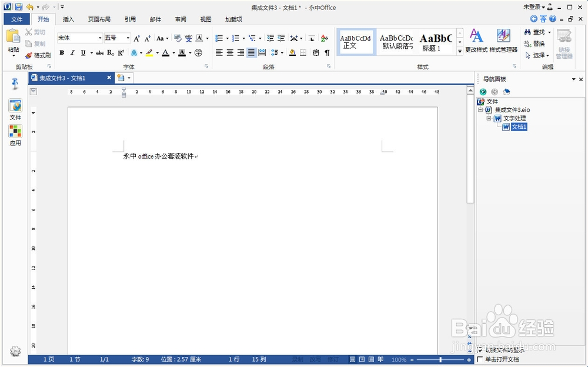Click the Paste (粘贴) clipboard icon
Viewport: 588px width, 367px height.
13,36
